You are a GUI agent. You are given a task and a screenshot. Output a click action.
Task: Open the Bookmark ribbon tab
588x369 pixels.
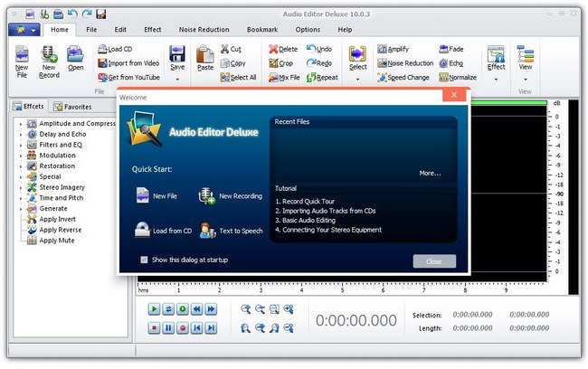(x=262, y=30)
